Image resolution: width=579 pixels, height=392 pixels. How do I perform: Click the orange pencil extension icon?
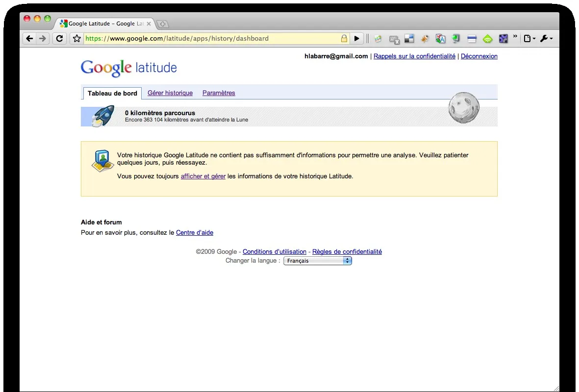pyautogui.click(x=425, y=38)
